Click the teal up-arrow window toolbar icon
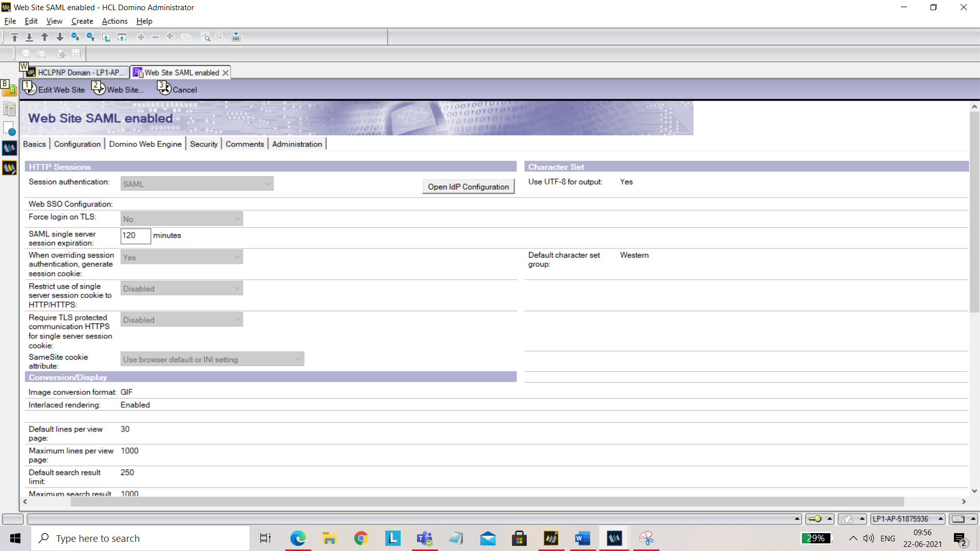Screen dimensions: 980x551 tap(121, 37)
